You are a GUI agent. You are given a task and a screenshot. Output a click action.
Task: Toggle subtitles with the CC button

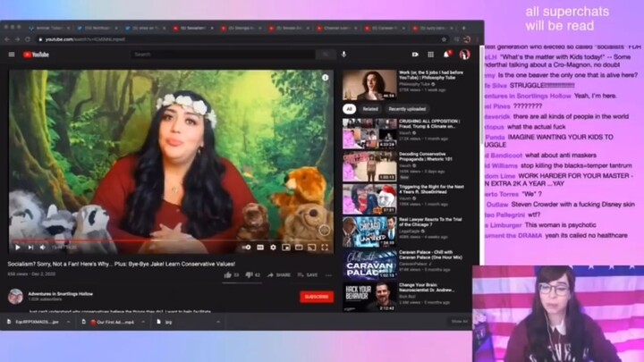[260, 247]
